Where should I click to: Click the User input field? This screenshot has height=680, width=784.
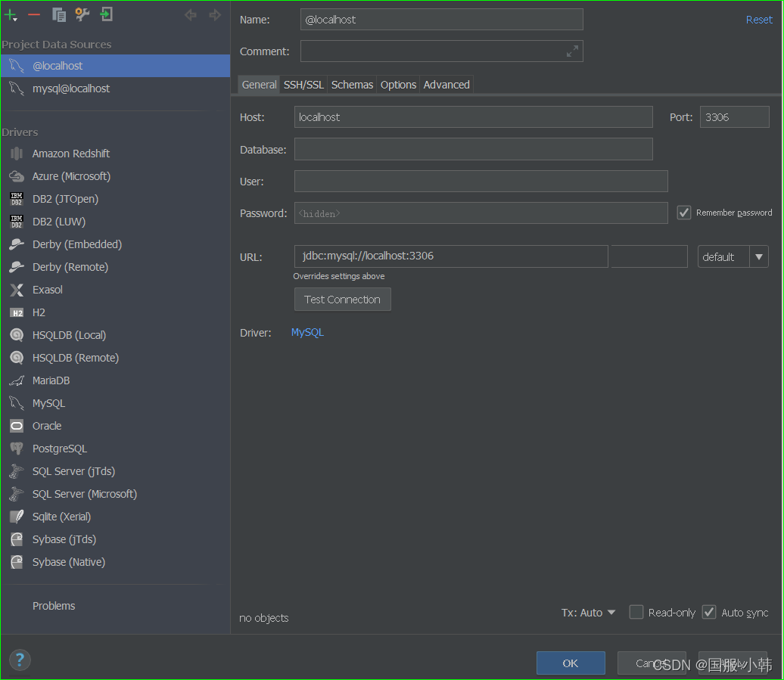[x=481, y=181]
